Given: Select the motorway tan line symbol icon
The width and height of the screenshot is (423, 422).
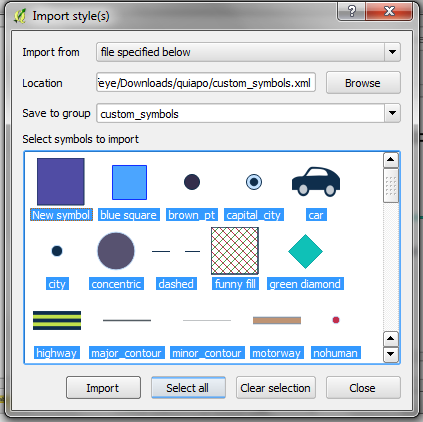Looking at the screenshot, I should [277, 320].
